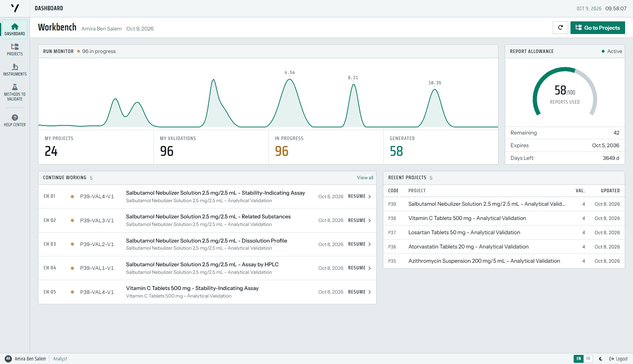Open recent project P39 Salbutamol Nebulizer Solution
Screen dimensions: 633x364
point(504,204)
